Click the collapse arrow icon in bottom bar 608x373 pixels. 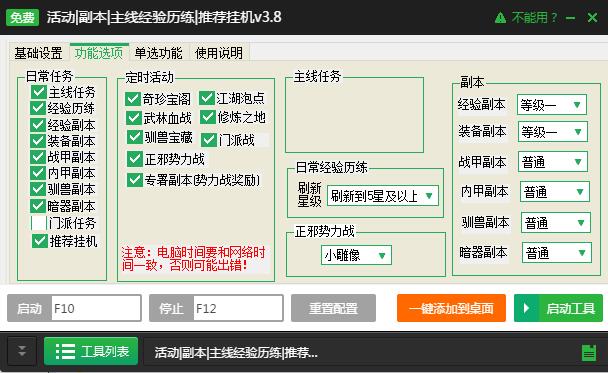coord(22,351)
